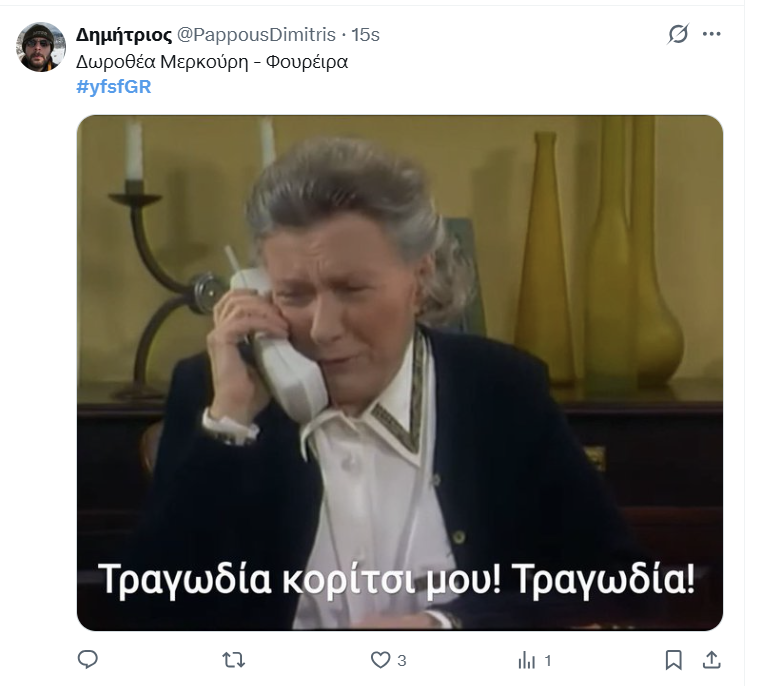Open Δημήτριος profile avatar picture
Viewport: 757px width, 686px height.
point(41,47)
